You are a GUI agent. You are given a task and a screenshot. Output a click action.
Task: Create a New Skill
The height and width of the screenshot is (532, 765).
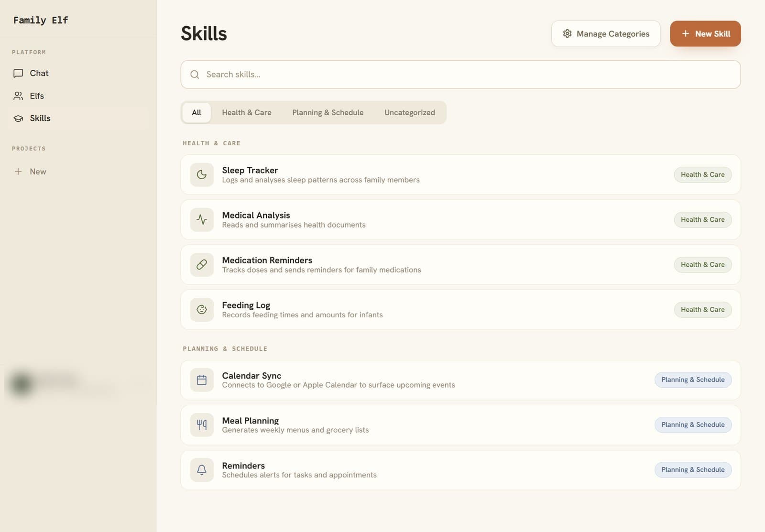tap(705, 33)
